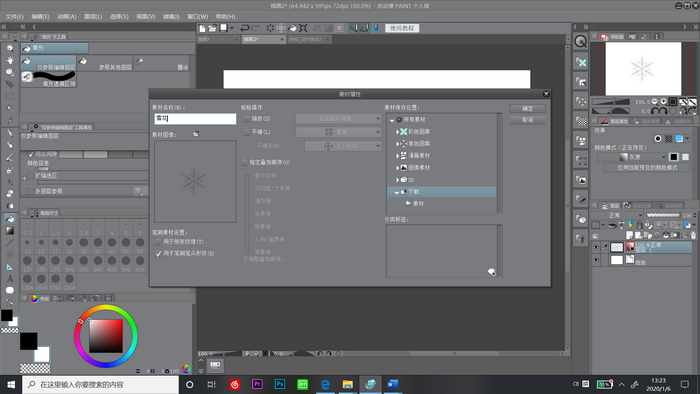Select the Gradient tool in toolbar
700x394 pixels.
coord(9,230)
